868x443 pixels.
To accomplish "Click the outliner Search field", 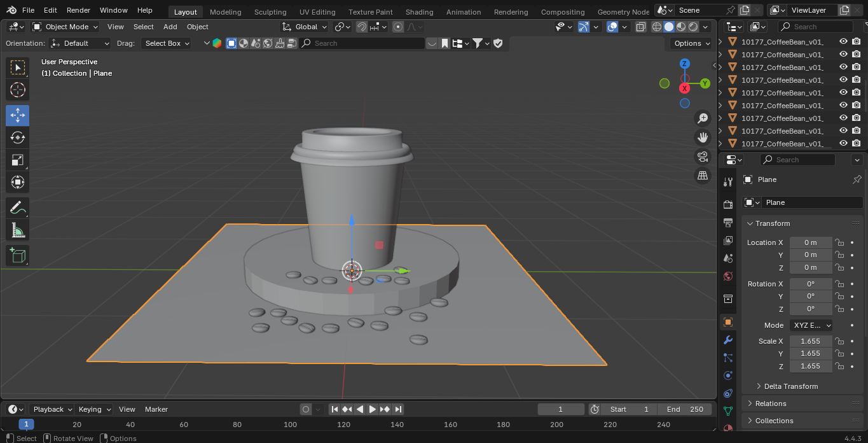I will pos(815,27).
